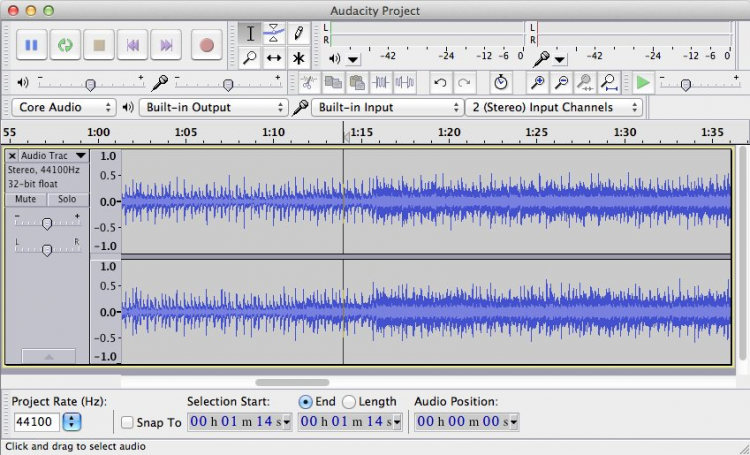Select the End radio button
750x455 pixels.
306,402
